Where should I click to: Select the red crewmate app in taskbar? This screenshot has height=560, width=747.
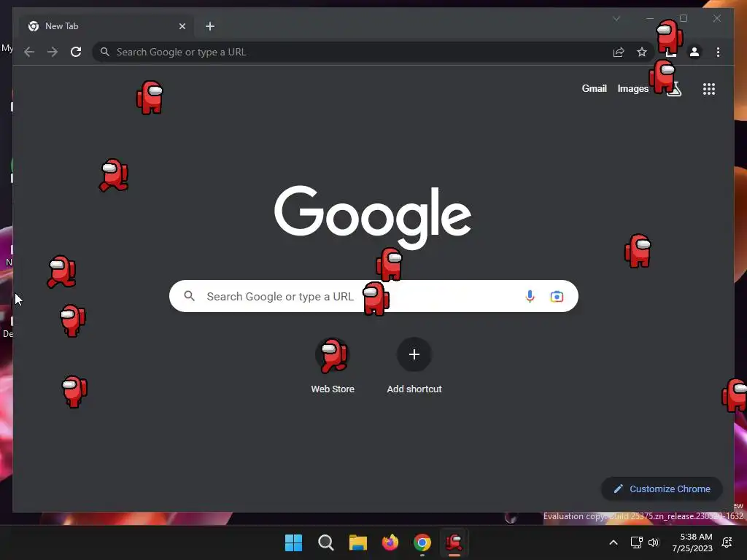[454, 542]
